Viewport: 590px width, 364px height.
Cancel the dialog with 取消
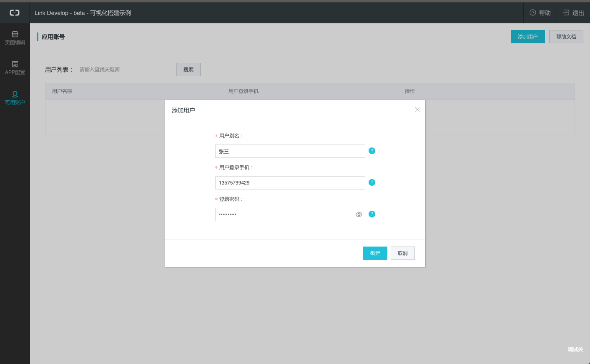point(403,253)
